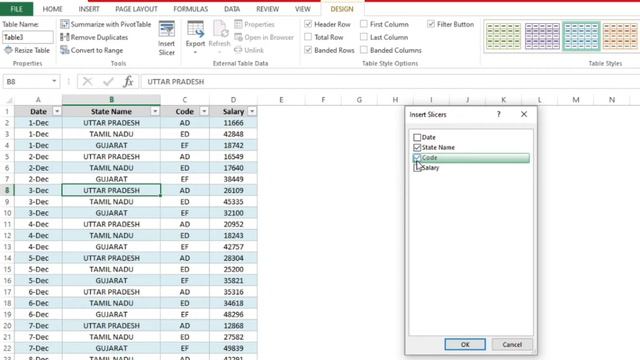This screenshot has width=640, height=360.
Task: Switch to the INSERT tab
Action: pos(89,9)
